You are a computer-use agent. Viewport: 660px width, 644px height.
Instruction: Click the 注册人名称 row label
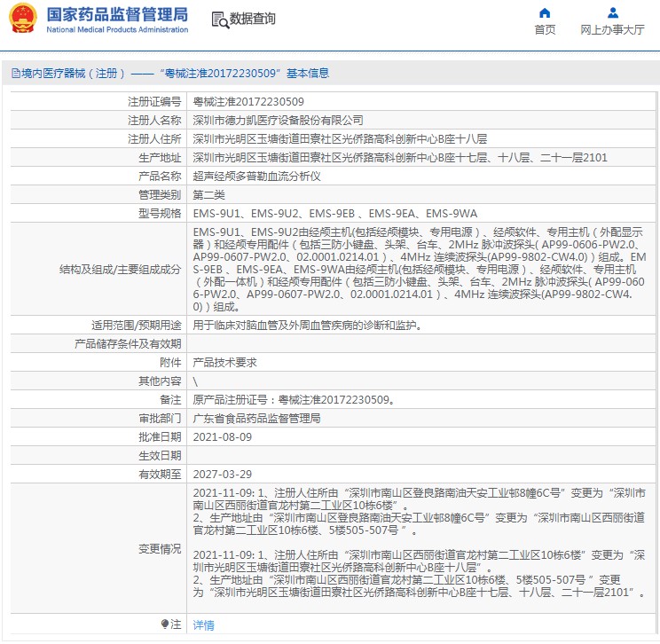point(154,121)
